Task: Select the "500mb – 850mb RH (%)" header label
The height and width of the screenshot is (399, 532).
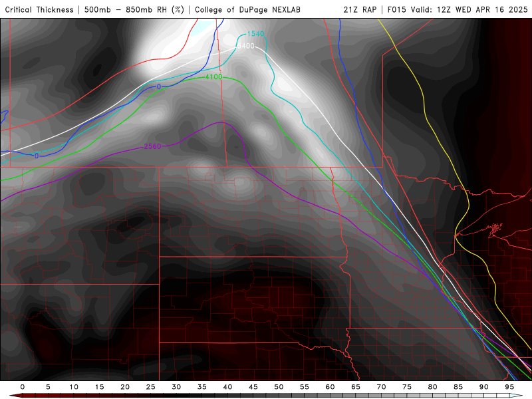Action: pyautogui.click(x=134, y=10)
